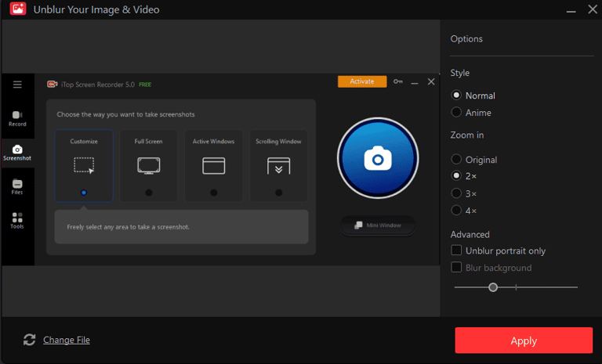Click the refresh icon beside Change File
Image resolution: width=602 pixels, height=364 pixels.
point(29,340)
